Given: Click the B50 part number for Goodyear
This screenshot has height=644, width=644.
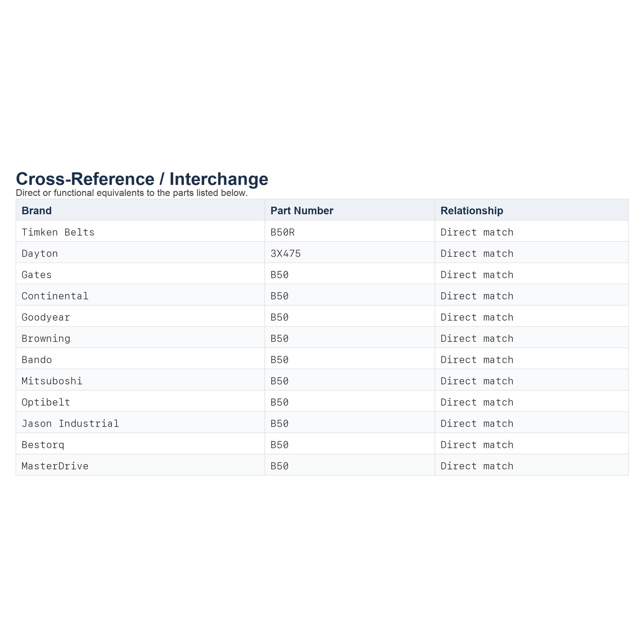Looking at the screenshot, I should tap(280, 318).
